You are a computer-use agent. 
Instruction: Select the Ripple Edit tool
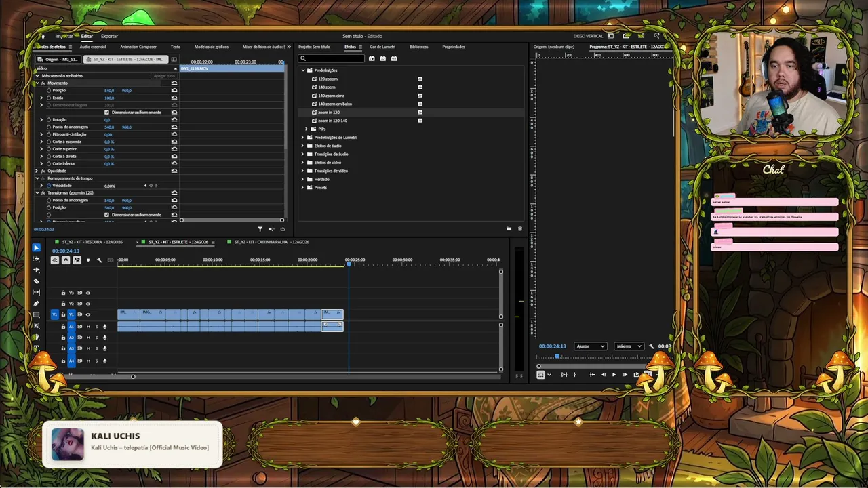37,270
